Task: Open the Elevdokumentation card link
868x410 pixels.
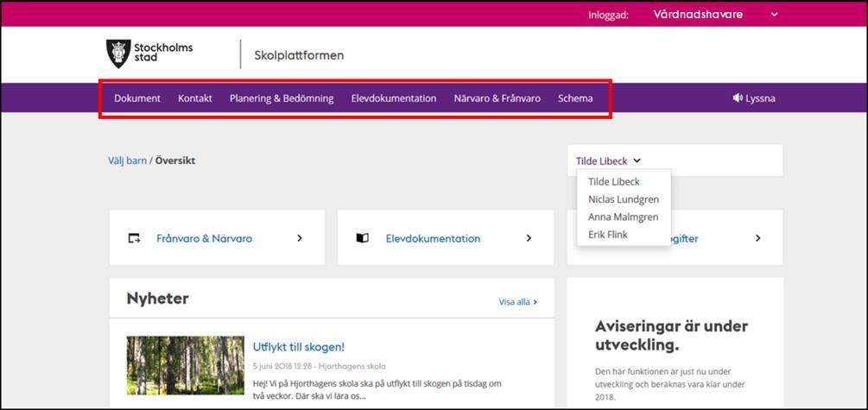Action: 433,239
